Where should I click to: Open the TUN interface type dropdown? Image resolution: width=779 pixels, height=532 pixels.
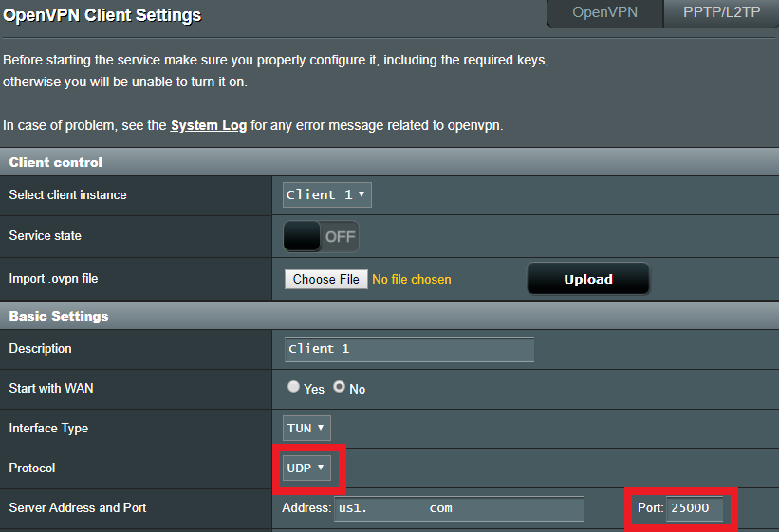tap(306, 429)
